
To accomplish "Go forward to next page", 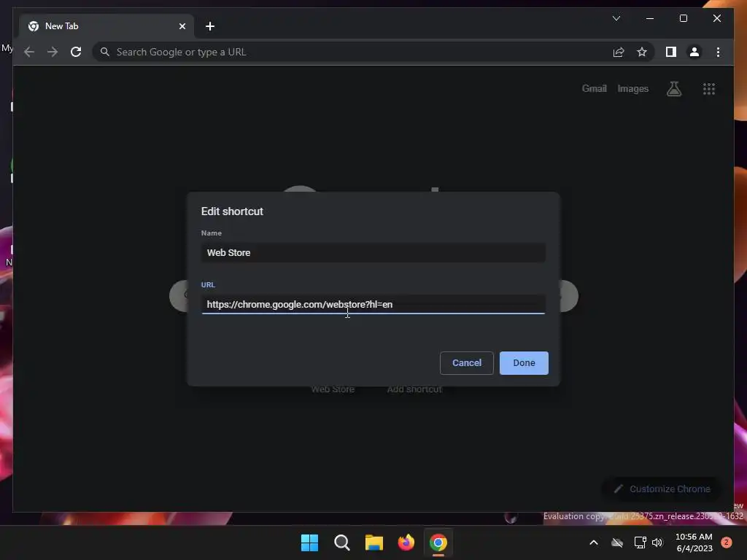I will tap(53, 52).
